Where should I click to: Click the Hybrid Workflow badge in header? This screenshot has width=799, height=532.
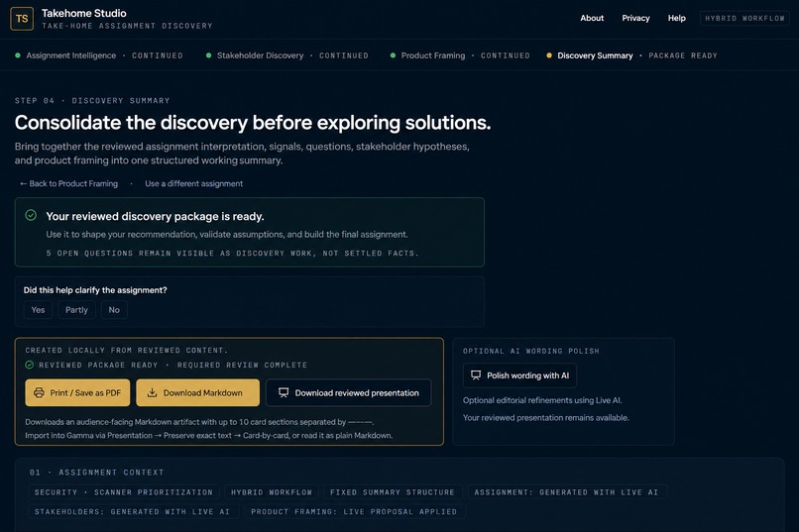744,18
